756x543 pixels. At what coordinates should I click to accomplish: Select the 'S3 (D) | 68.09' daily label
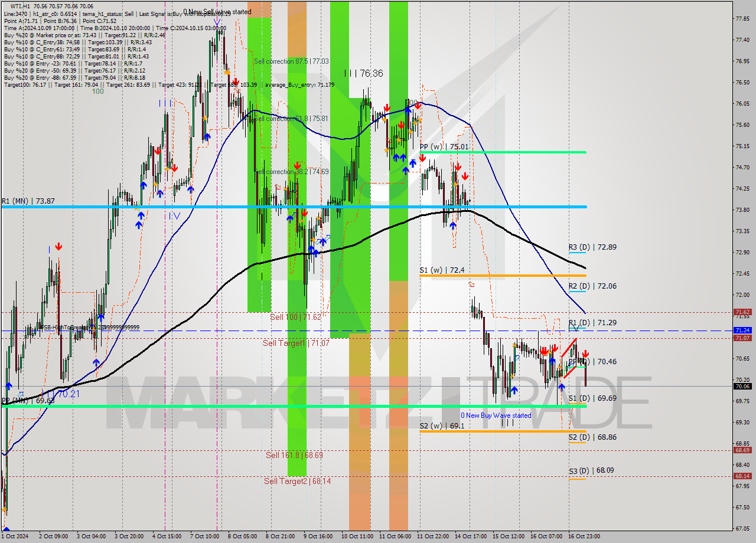pyautogui.click(x=592, y=470)
